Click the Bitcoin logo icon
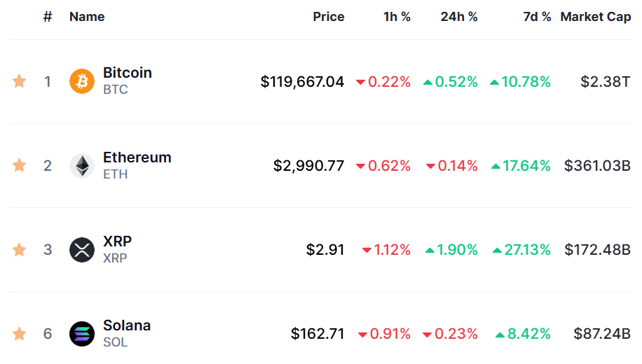This screenshot has height=364, width=642. [x=82, y=81]
